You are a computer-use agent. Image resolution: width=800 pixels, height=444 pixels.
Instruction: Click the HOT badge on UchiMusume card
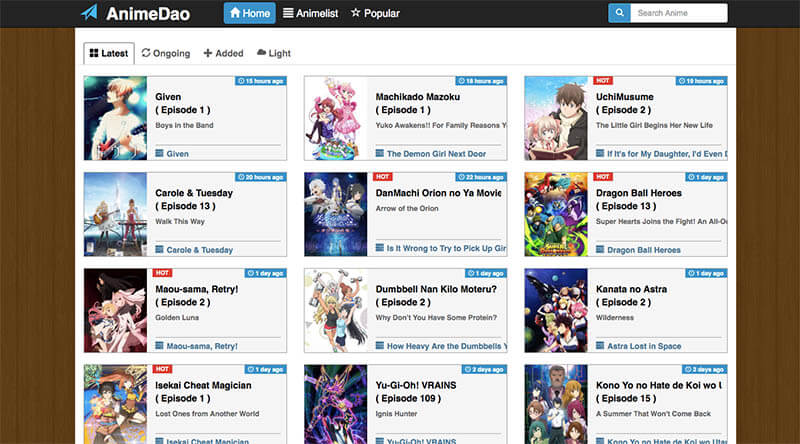click(603, 81)
